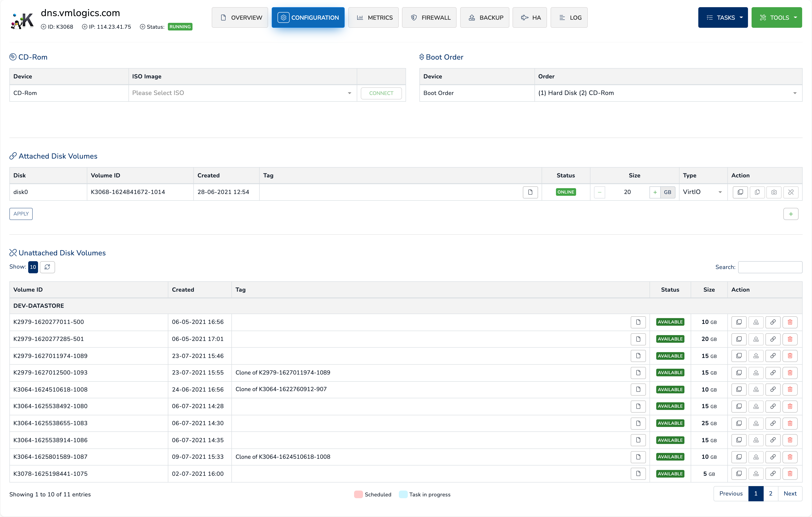
Task: Go to the Next page of entries
Action: coord(790,494)
